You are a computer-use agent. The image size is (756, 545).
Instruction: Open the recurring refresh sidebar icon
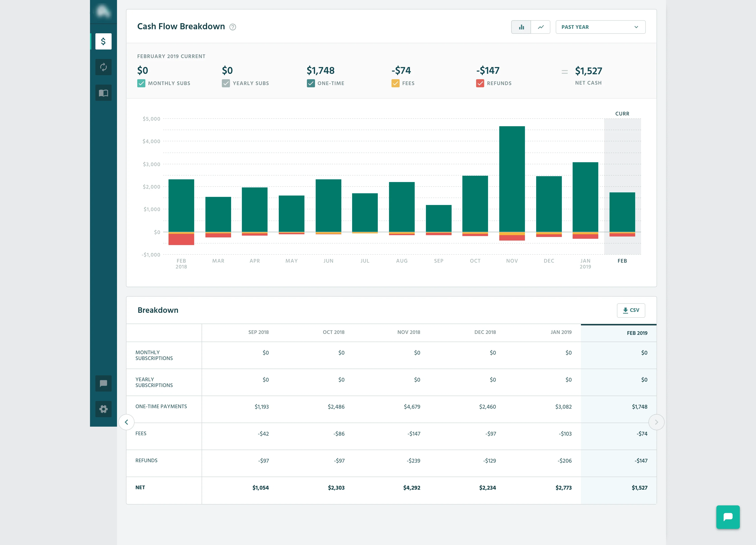coord(103,67)
